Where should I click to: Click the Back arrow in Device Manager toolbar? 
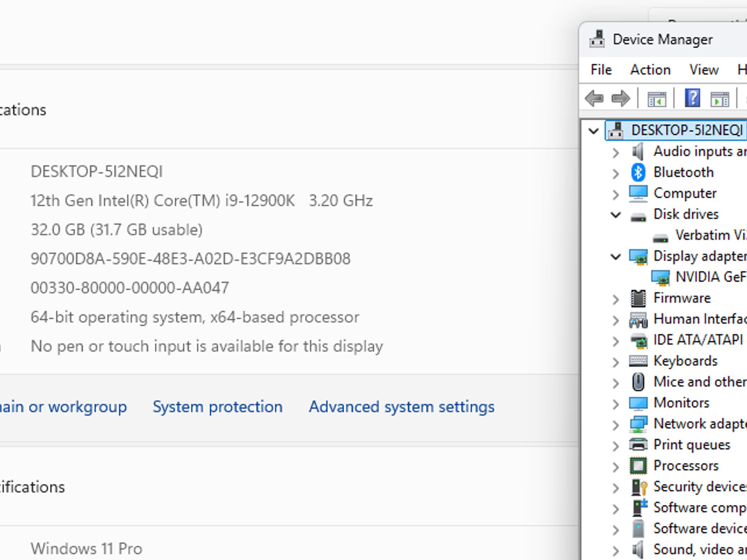click(x=594, y=98)
